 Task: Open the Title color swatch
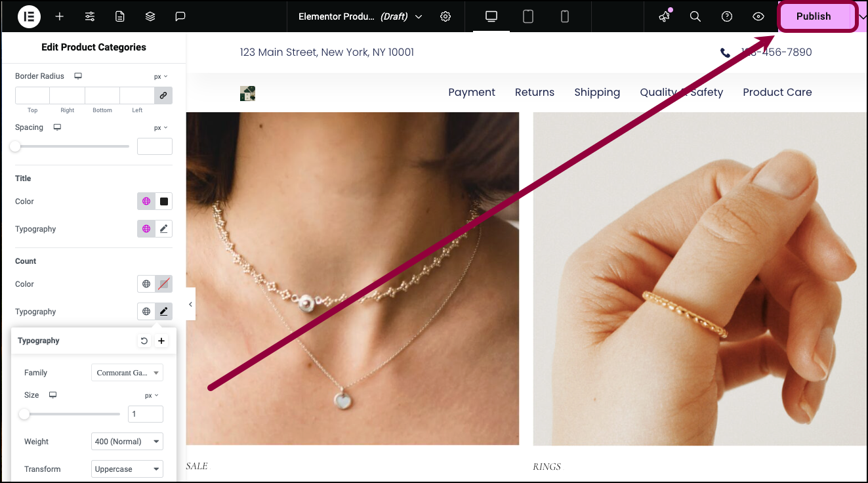pyautogui.click(x=164, y=201)
